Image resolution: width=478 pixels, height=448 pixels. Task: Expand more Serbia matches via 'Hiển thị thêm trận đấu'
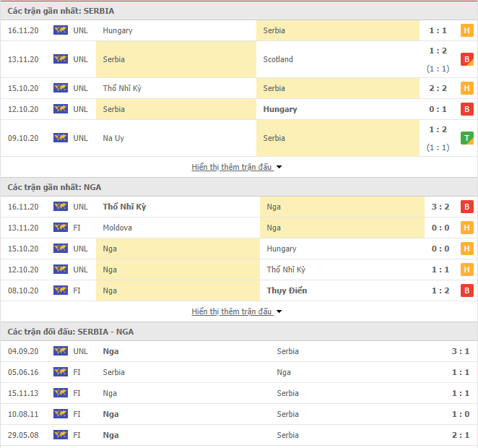click(x=232, y=167)
